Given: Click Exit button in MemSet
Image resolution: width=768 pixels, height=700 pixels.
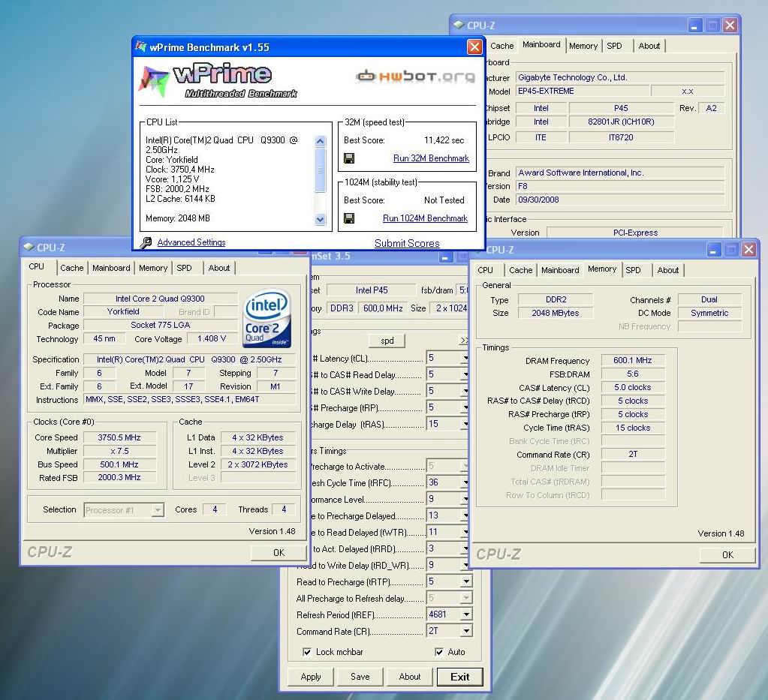Looking at the screenshot, I should [459, 677].
